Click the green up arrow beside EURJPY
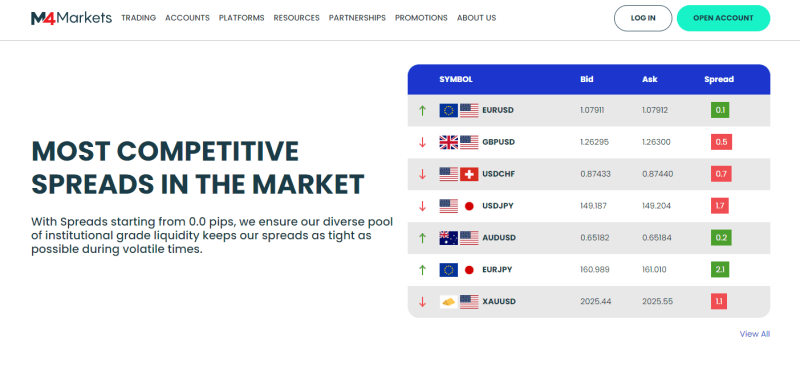 click(x=422, y=270)
